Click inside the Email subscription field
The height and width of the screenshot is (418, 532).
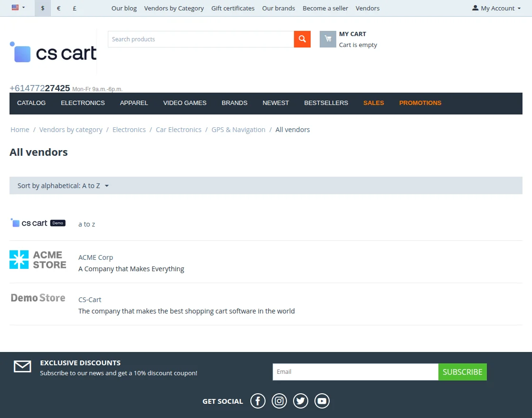[x=355, y=371]
